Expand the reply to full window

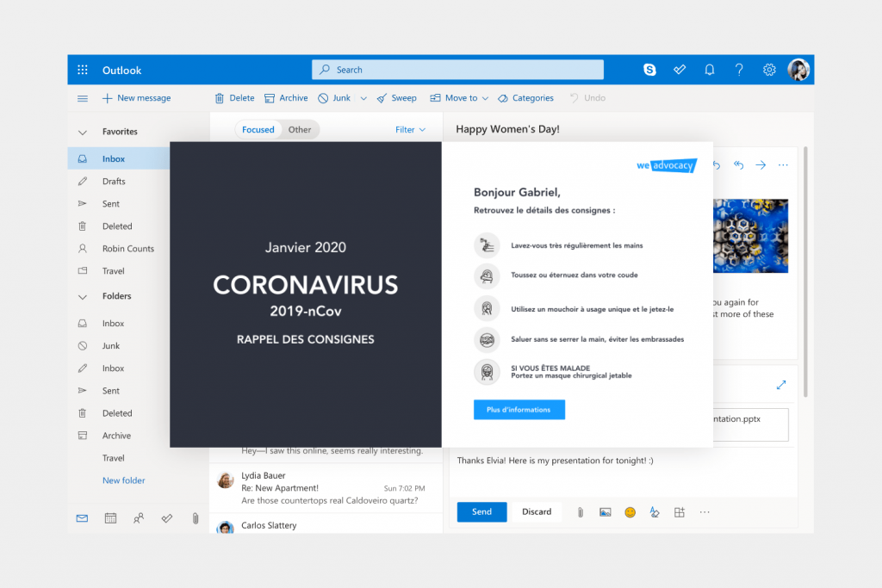pos(781,385)
